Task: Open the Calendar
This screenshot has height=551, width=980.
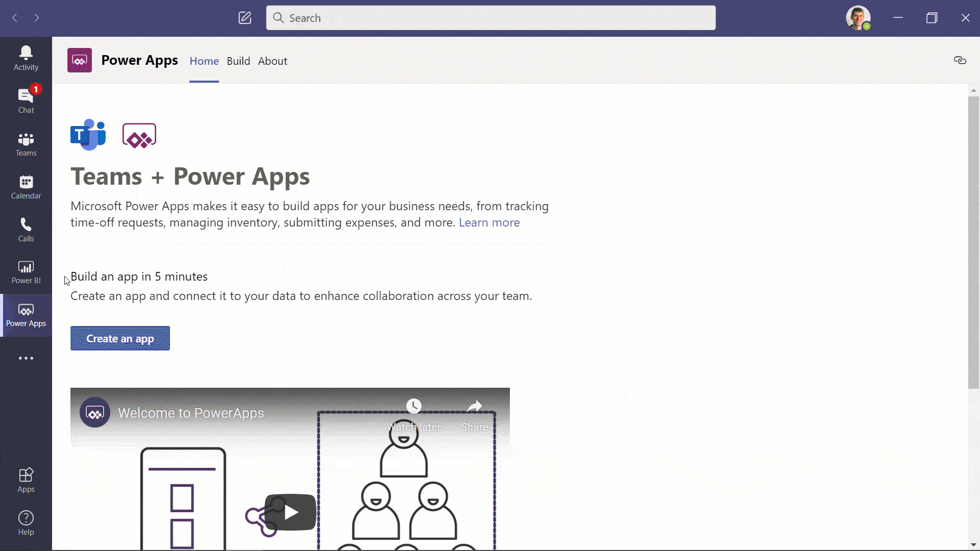Action: [26, 187]
